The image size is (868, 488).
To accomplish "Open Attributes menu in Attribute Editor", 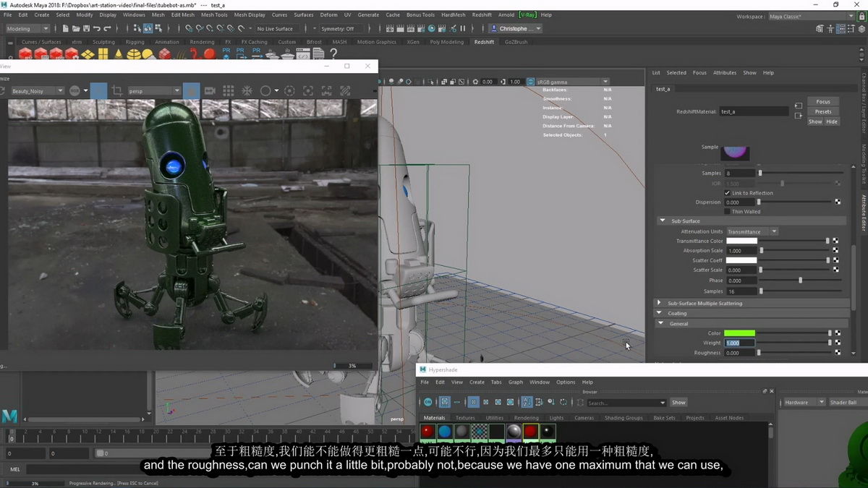I will point(725,72).
